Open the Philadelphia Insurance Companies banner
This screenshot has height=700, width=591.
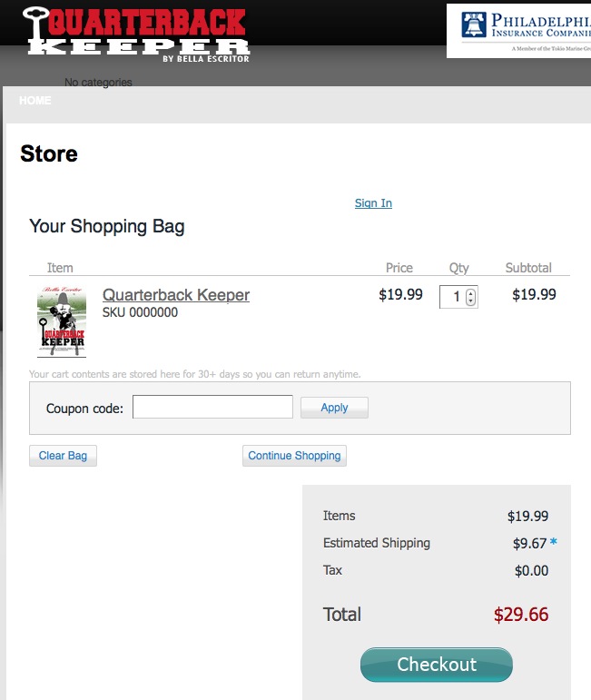pyautogui.click(x=518, y=31)
